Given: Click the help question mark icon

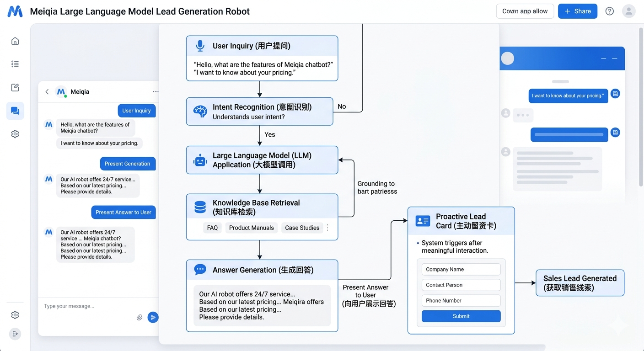Looking at the screenshot, I should pyautogui.click(x=609, y=11).
